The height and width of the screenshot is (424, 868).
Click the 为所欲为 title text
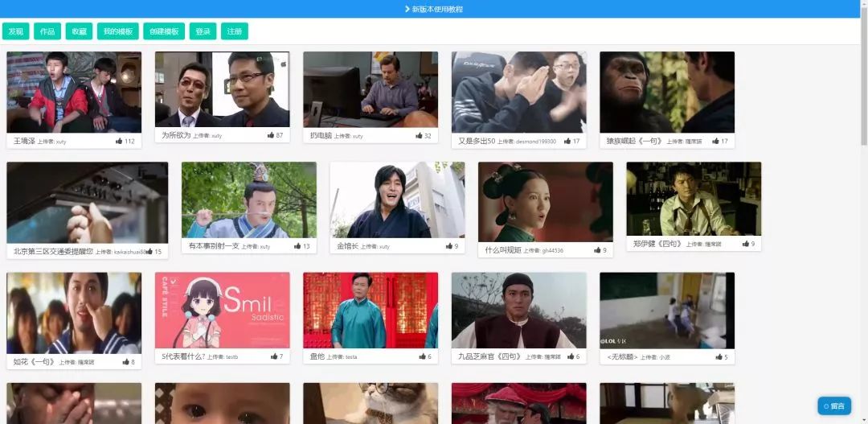click(x=176, y=135)
